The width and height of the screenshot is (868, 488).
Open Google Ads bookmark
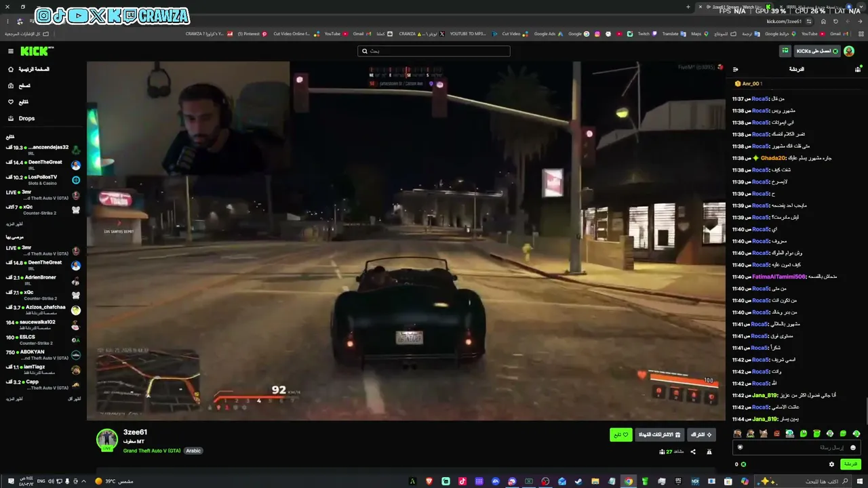(547, 34)
